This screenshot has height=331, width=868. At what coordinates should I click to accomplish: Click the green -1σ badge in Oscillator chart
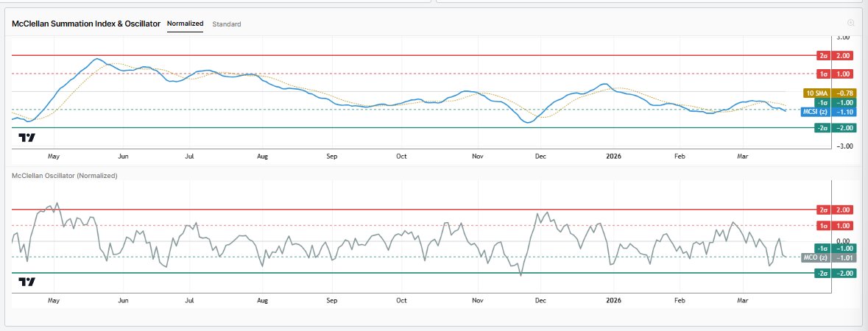point(822,249)
